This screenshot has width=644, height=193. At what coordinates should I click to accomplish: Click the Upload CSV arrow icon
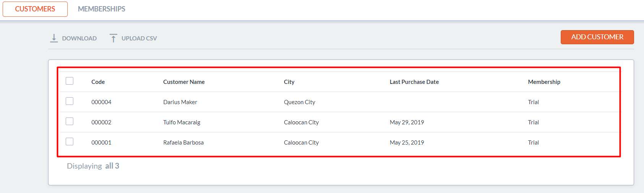[113, 38]
